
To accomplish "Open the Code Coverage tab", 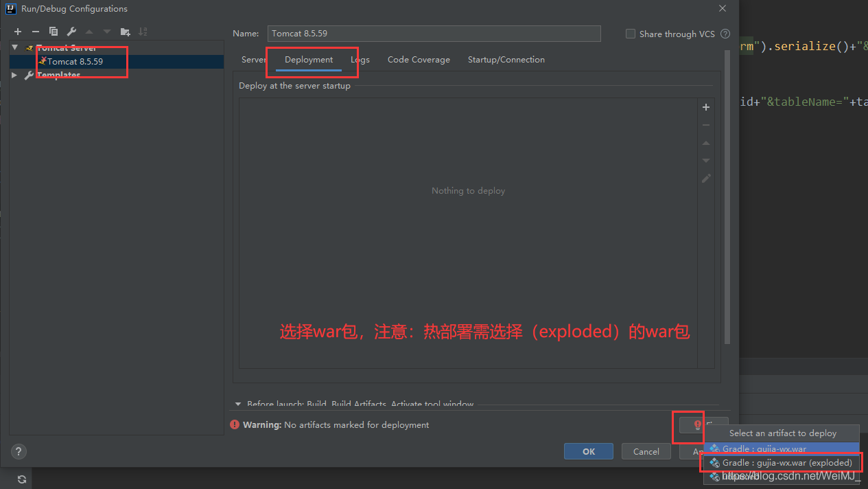I will [x=418, y=60].
